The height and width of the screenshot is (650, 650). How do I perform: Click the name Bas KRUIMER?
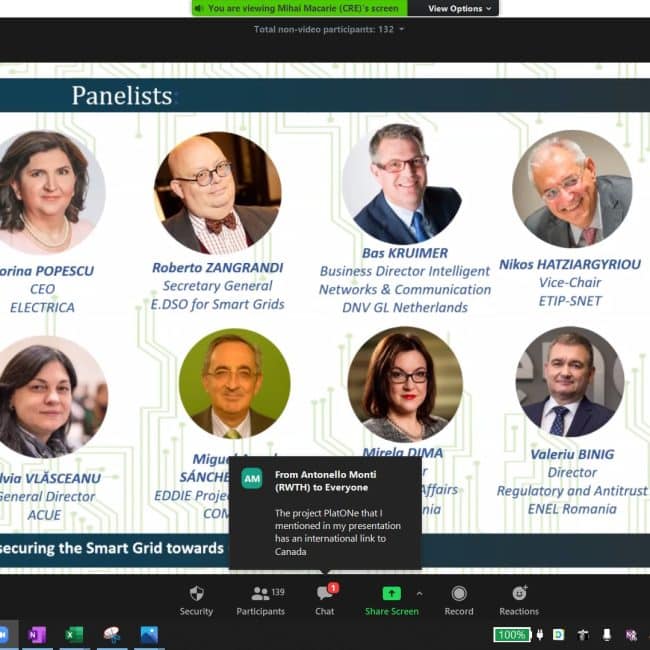(405, 253)
